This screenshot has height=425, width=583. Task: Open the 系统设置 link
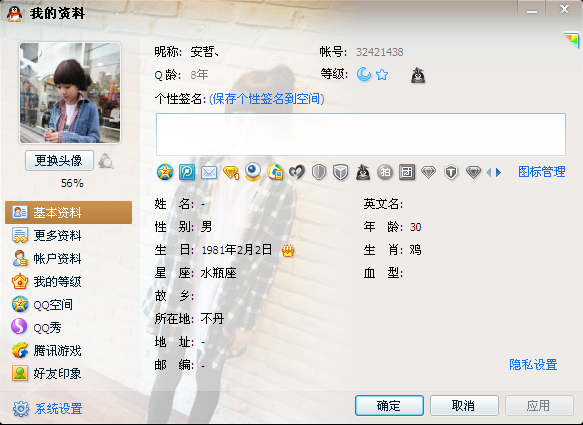pos(59,409)
